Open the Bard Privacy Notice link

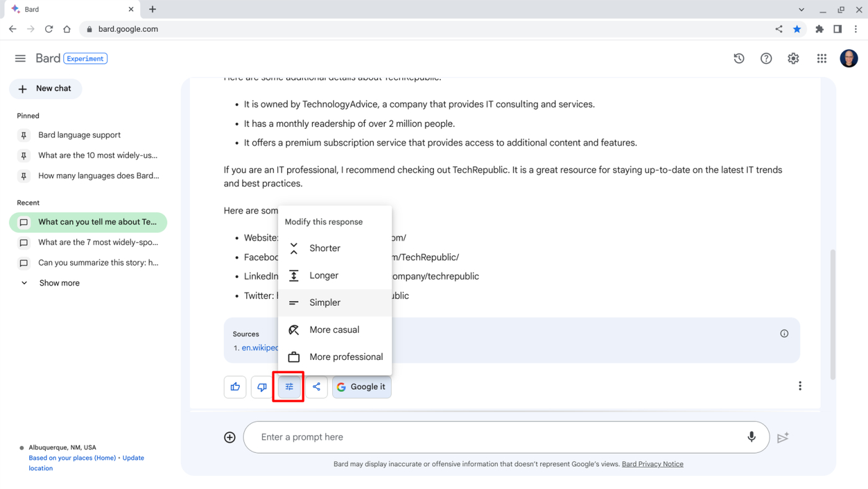(x=652, y=464)
